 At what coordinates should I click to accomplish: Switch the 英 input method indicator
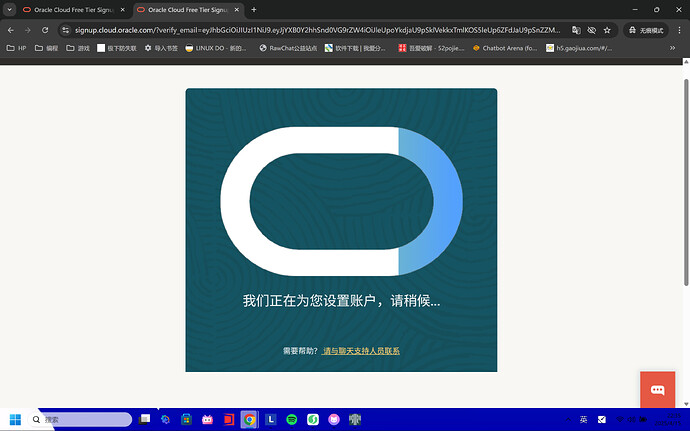[x=584, y=420]
